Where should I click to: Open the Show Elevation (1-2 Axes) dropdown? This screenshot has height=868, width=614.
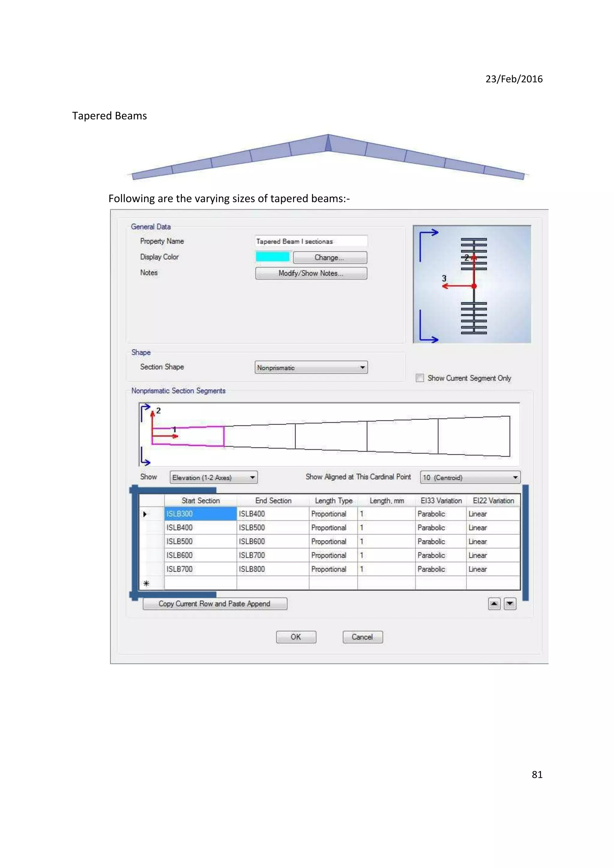[214, 477]
